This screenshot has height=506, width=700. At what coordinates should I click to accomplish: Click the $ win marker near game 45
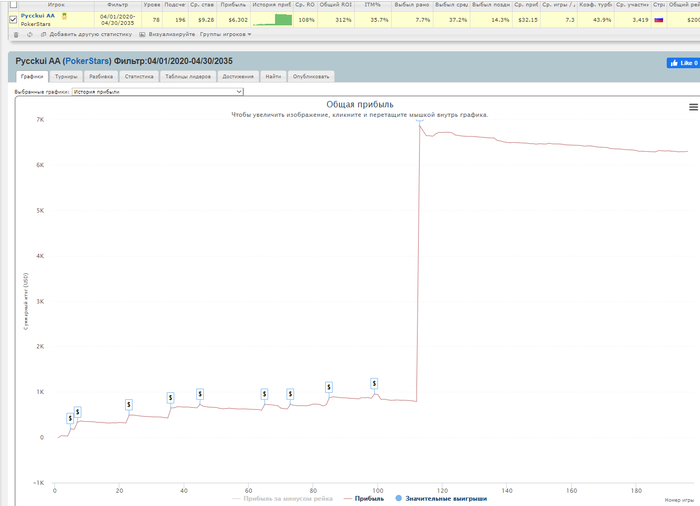click(200, 394)
